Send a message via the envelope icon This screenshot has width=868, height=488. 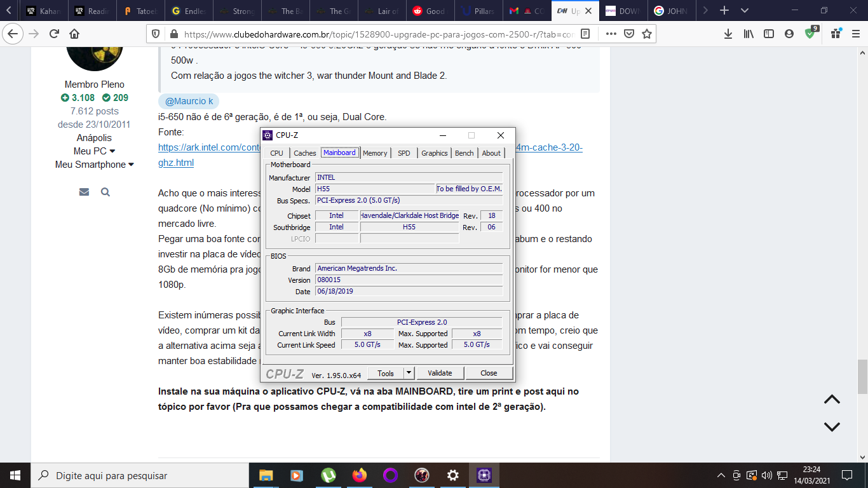84,192
